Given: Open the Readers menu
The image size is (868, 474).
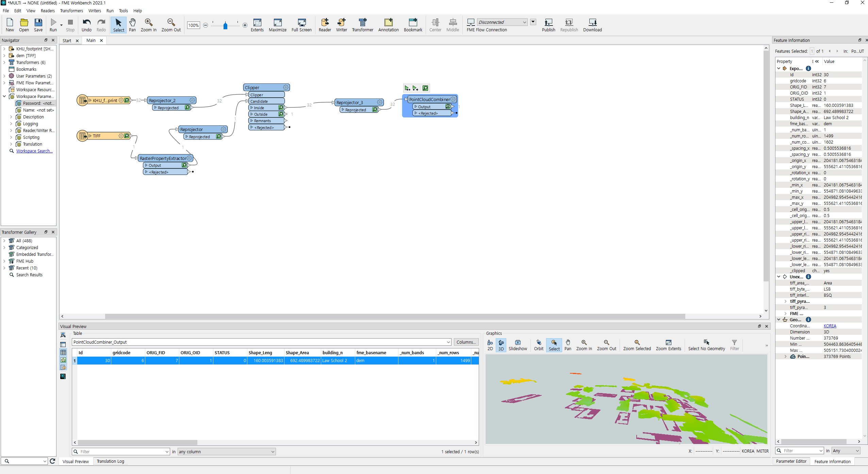Looking at the screenshot, I should [48, 11].
